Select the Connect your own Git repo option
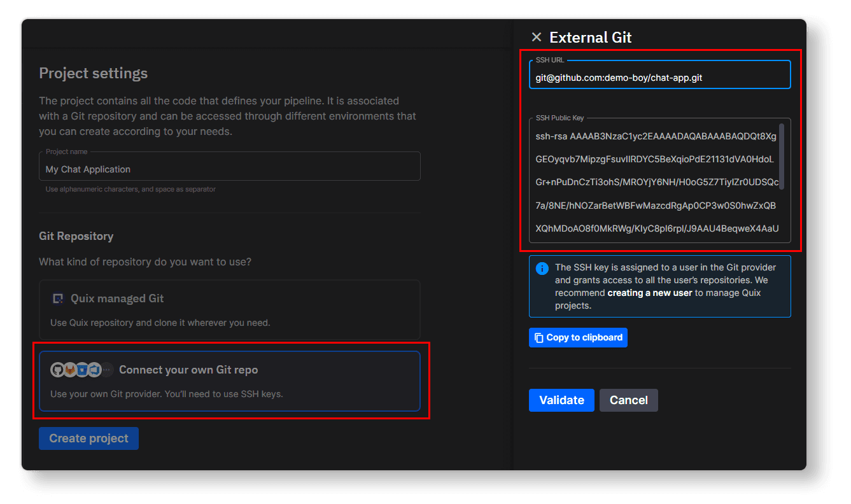 tap(229, 382)
